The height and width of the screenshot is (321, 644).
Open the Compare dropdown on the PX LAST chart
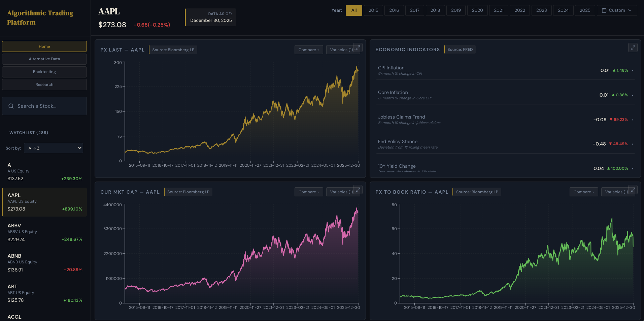click(x=308, y=50)
